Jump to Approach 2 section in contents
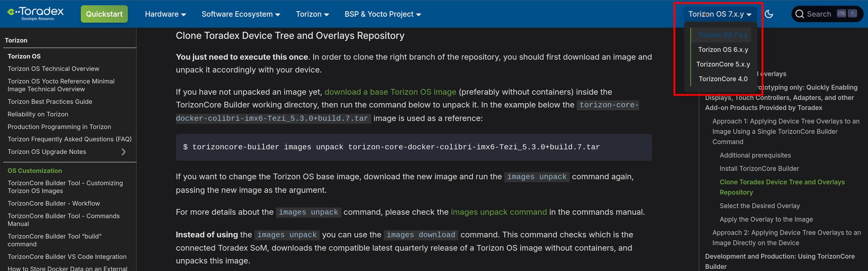This screenshot has width=868, height=271. pyautogui.click(x=786, y=238)
